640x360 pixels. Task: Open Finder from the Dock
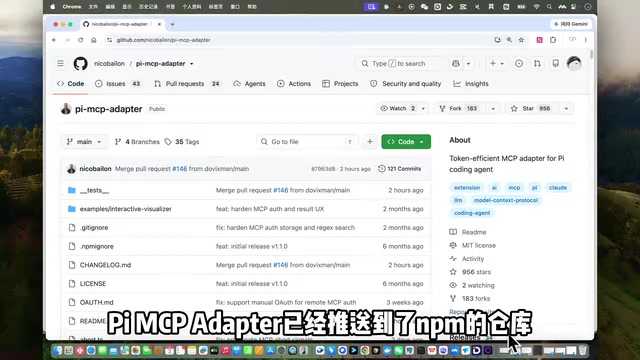(x=58, y=350)
